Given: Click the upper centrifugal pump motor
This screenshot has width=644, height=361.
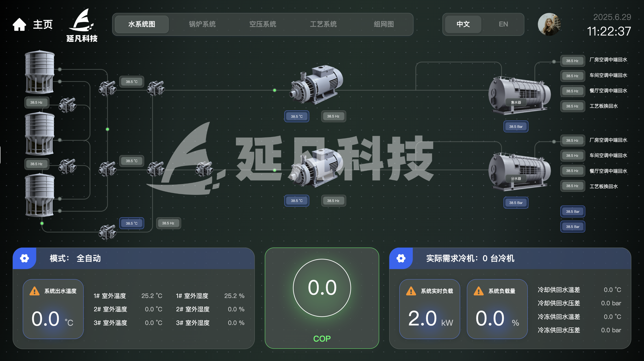Looking at the screenshot, I should pyautogui.click(x=316, y=84).
